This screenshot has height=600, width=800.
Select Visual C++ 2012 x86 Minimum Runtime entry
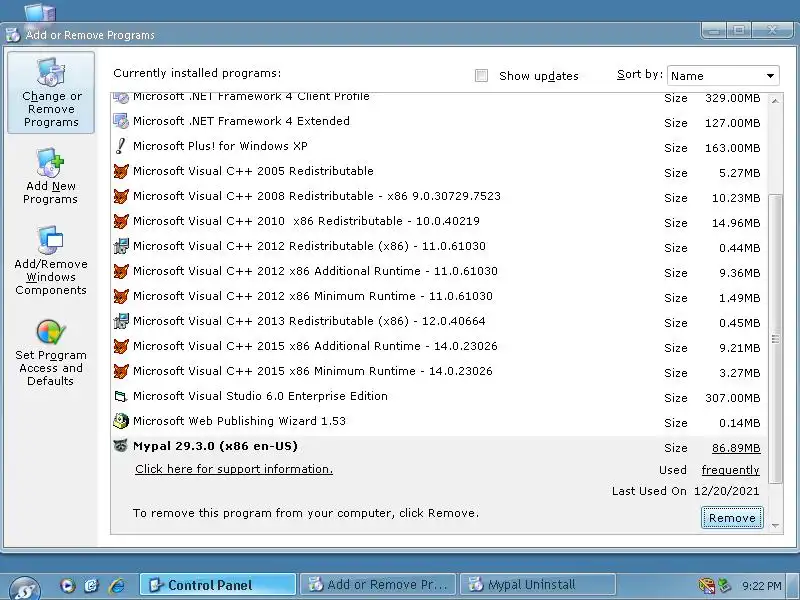439,296
